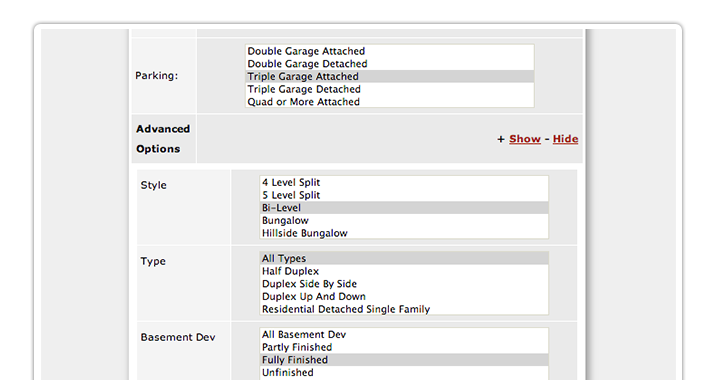
Task: Select All Types in Type list
Action: click(x=404, y=259)
